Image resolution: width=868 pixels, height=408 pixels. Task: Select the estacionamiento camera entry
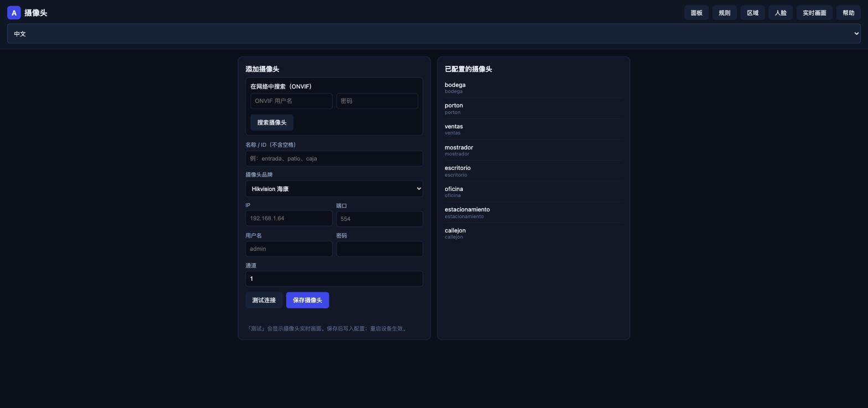pyautogui.click(x=534, y=213)
